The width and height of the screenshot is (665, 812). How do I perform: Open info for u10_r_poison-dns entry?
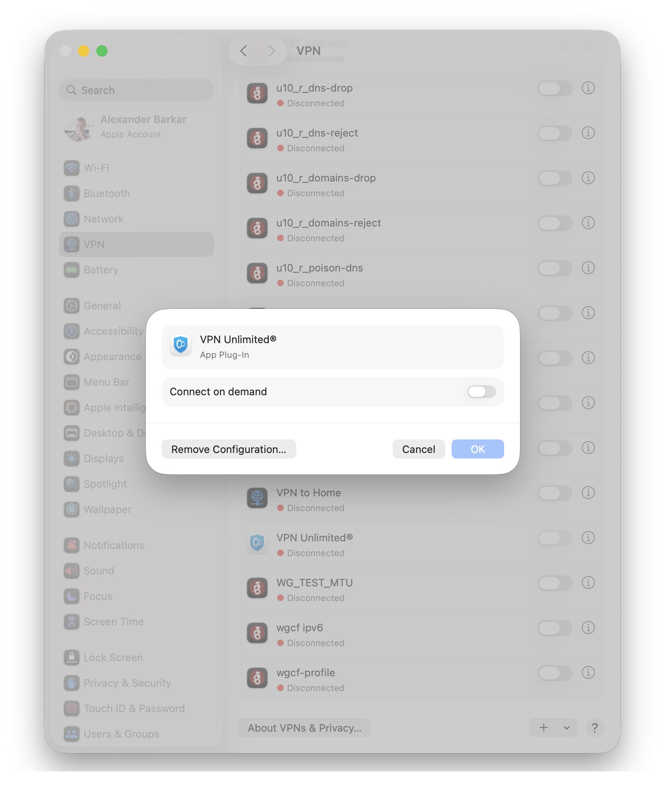click(x=588, y=268)
